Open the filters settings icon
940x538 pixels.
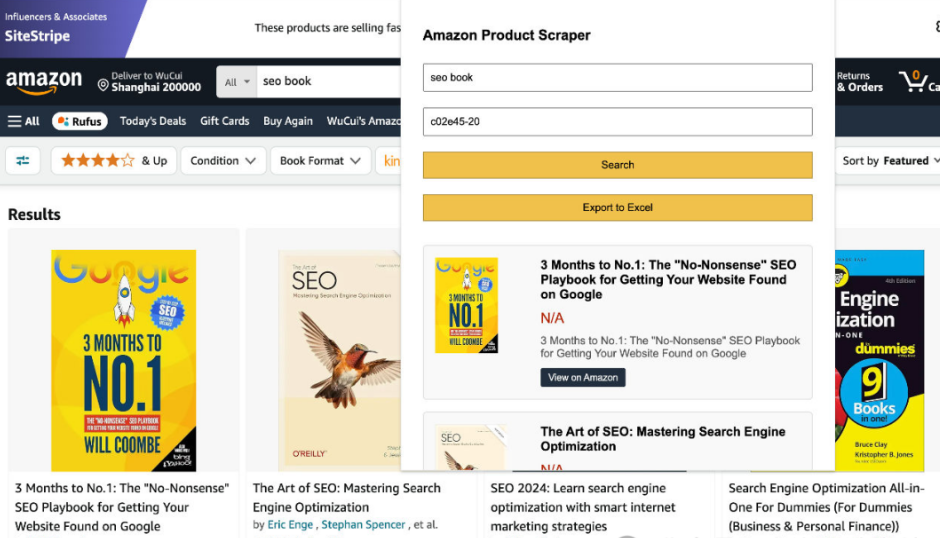23,160
